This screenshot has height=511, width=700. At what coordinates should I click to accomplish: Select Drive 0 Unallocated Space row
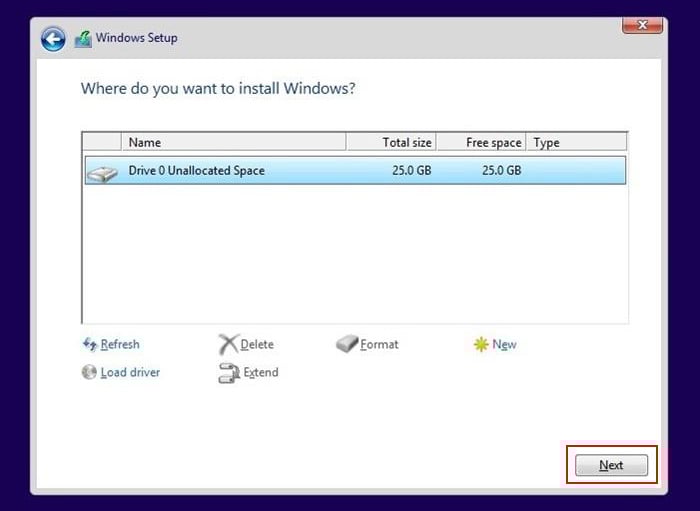[x=355, y=170]
